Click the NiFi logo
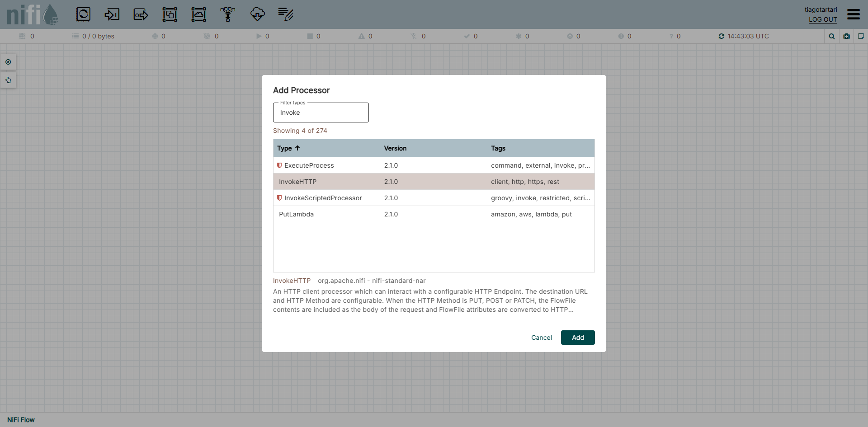 pyautogui.click(x=32, y=14)
